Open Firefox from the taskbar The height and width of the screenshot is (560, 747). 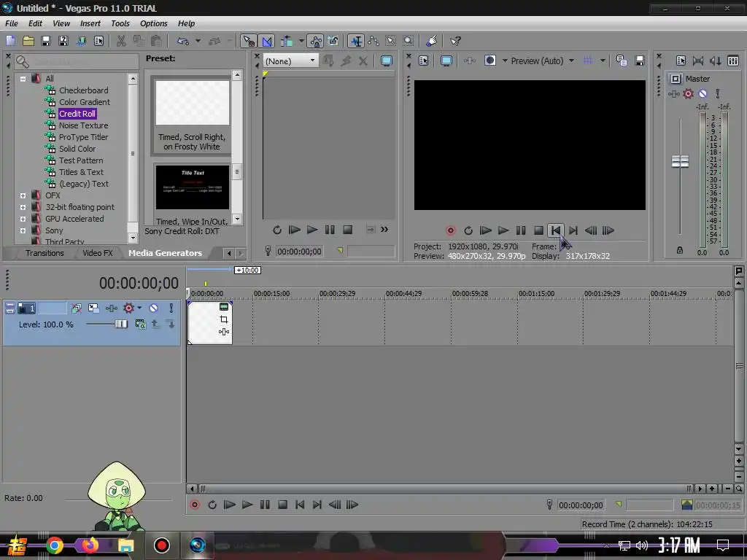(x=90, y=545)
